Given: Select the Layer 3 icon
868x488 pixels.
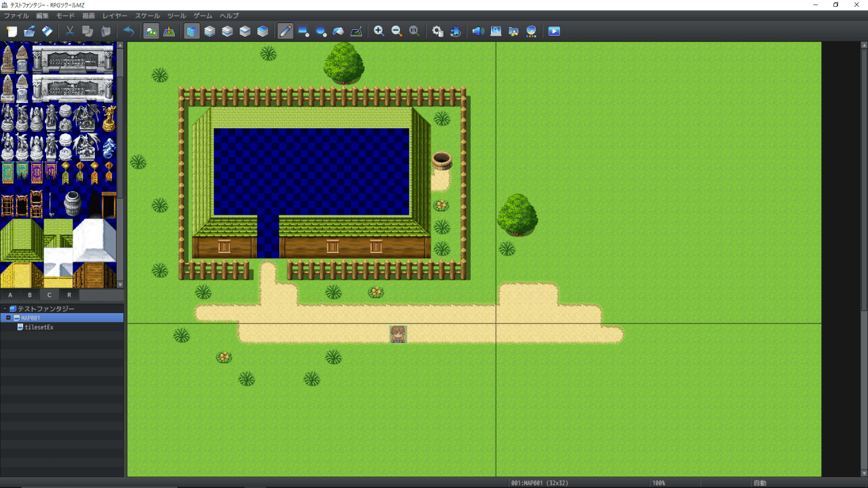Looking at the screenshot, I should (x=245, y=31).
